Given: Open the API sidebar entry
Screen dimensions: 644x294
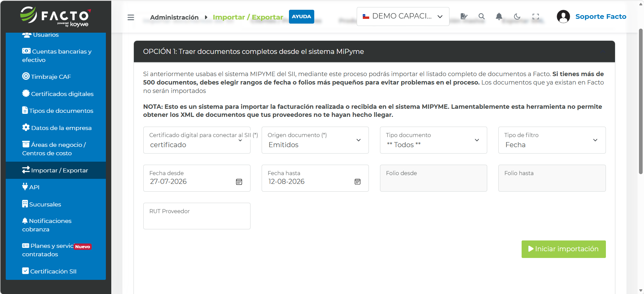Looking at the screenshot, I should 56,187.
